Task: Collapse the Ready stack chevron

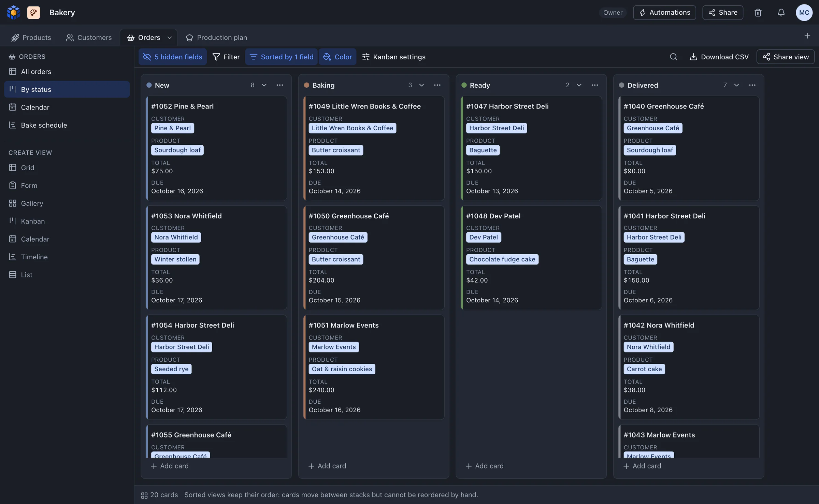Action: pos(579,85)
